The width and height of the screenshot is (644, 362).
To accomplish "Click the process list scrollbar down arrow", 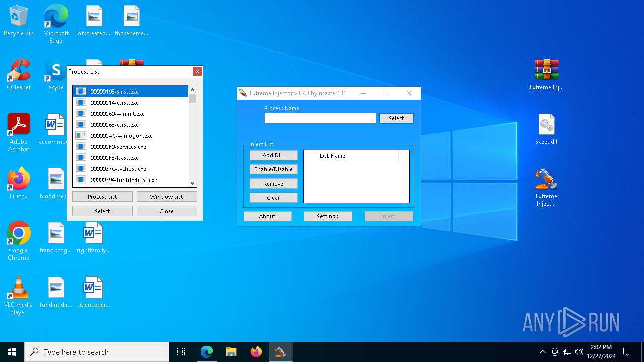I will pyautogui.click(x=192, y=183).
